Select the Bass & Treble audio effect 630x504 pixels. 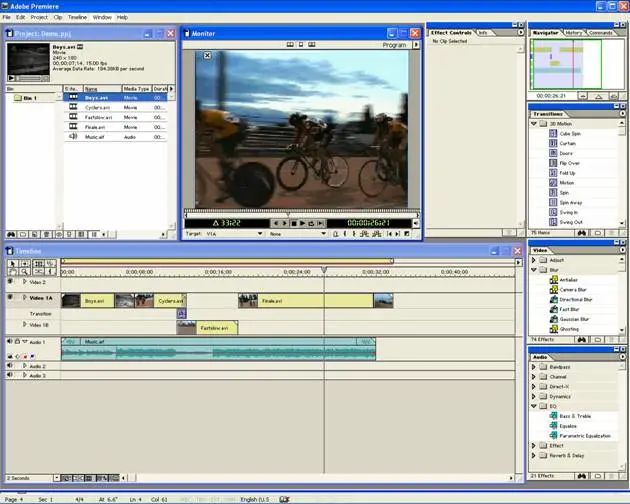coord(575,416)
